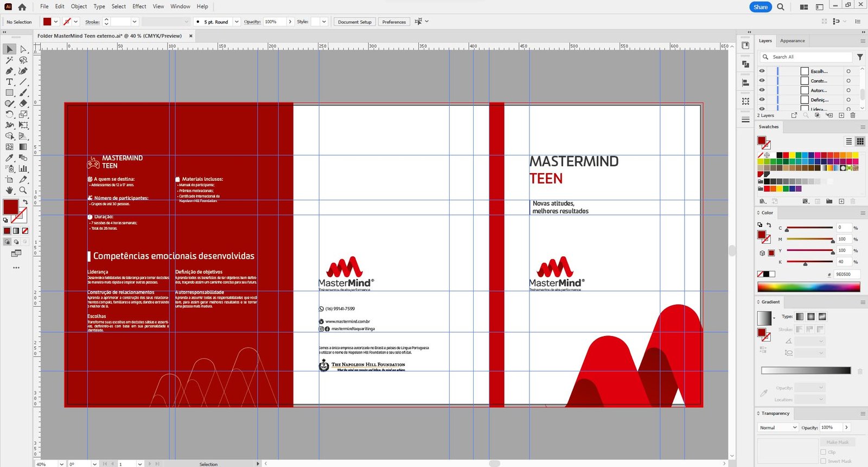The height and width of the screenshot is (467, 868).
Task: Select the Folder MasterMind Teen externo.ai tab
Action: pyautogui.click(x=110, y=36)
